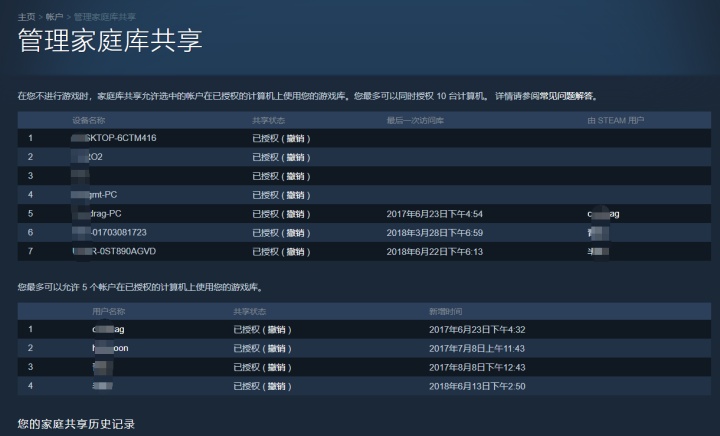Image resolution: width=720 pixels, height=436 pixels.
Task: Click last access 2018年6月22日下午6:13
Action: point(434,252)
